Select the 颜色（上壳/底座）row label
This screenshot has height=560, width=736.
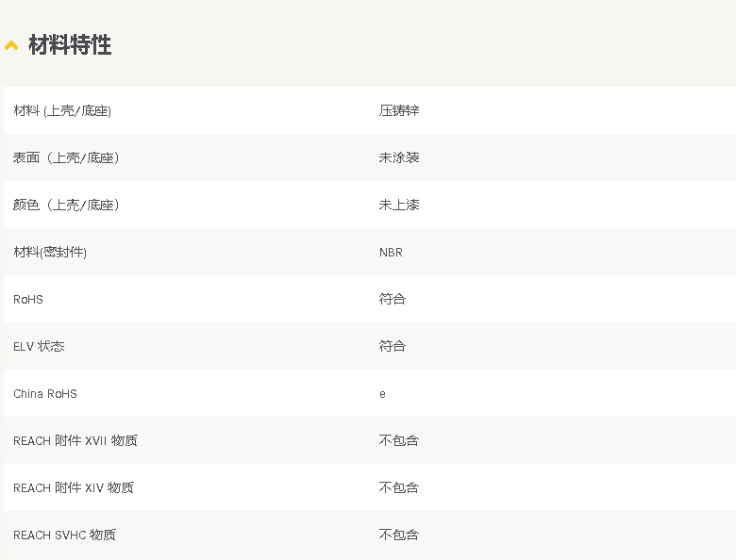point(66,205)
